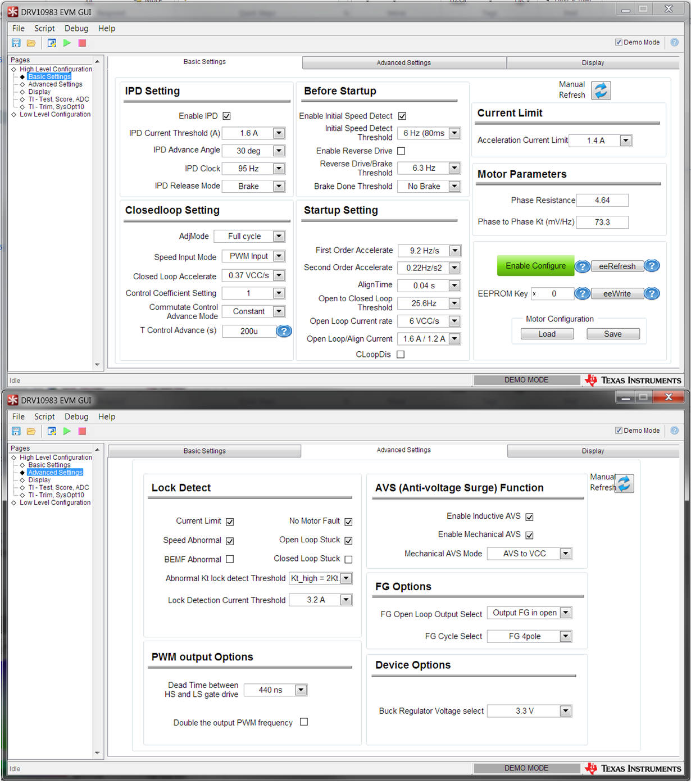
Task: Open Debug menu in bottom window
Action: 76,416
